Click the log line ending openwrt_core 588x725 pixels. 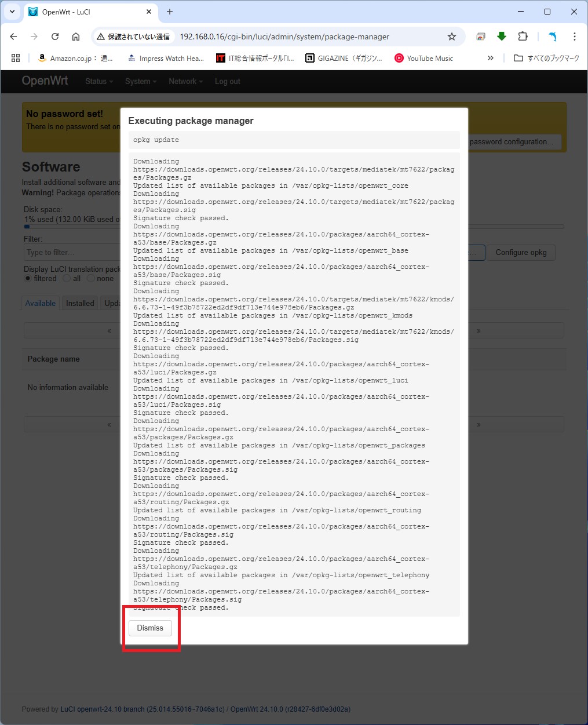click(x=271, y=186)
